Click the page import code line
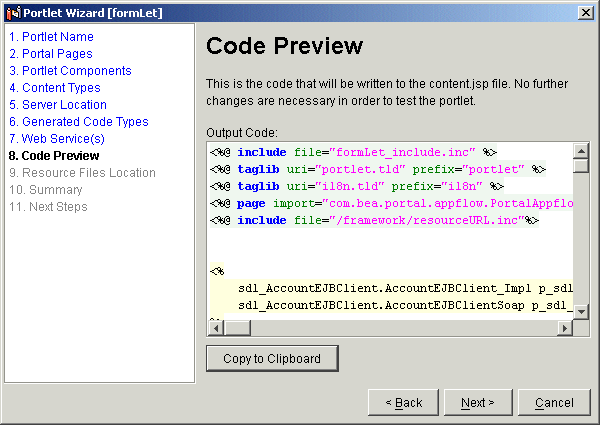 (391, 203)
